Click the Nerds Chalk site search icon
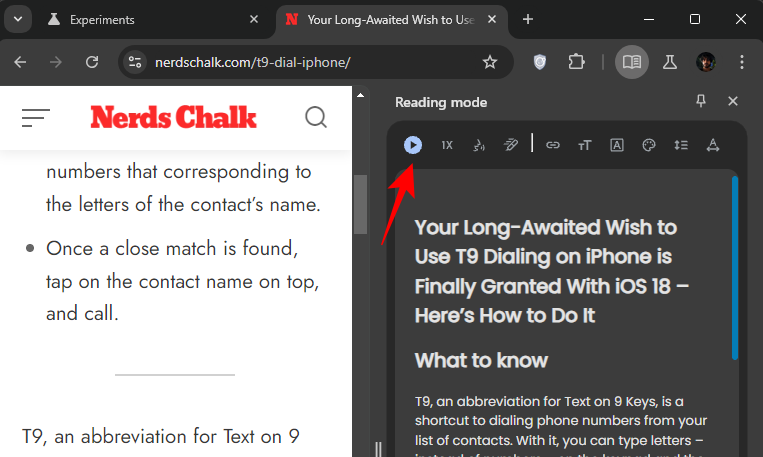The image size is (763, 457). pos(316,118)
